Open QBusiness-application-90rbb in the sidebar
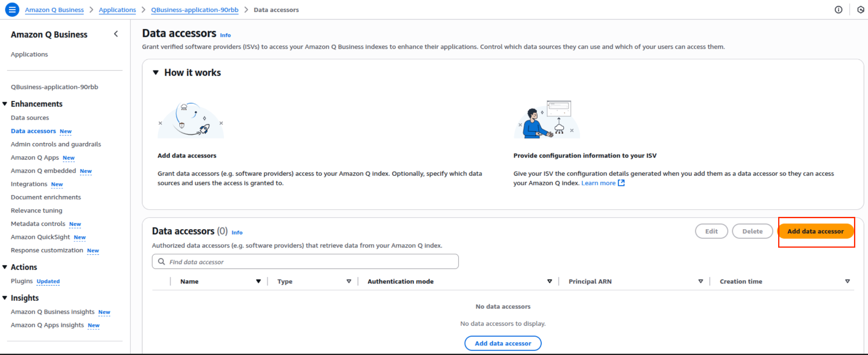868x355 pixels. [54, 87]
